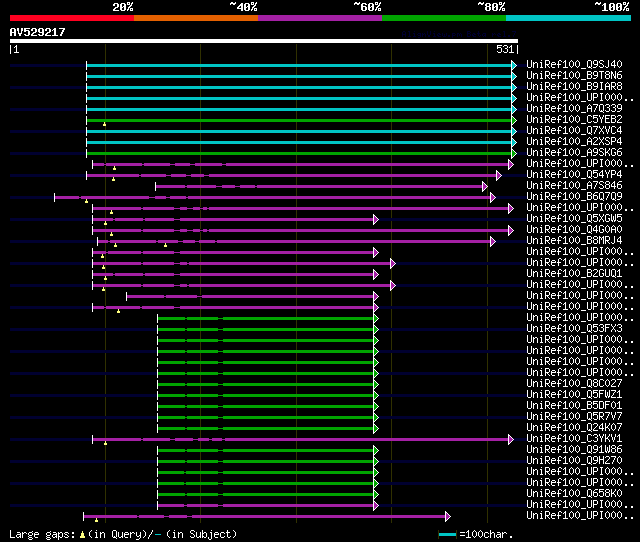Click the green alignment bar for UniRef100_Q8C027
640x542 pixels.
(x=266, y=384)
